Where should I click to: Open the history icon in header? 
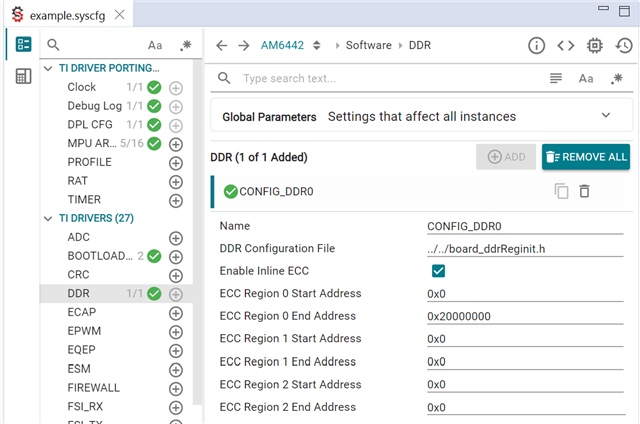coord(622,45)
